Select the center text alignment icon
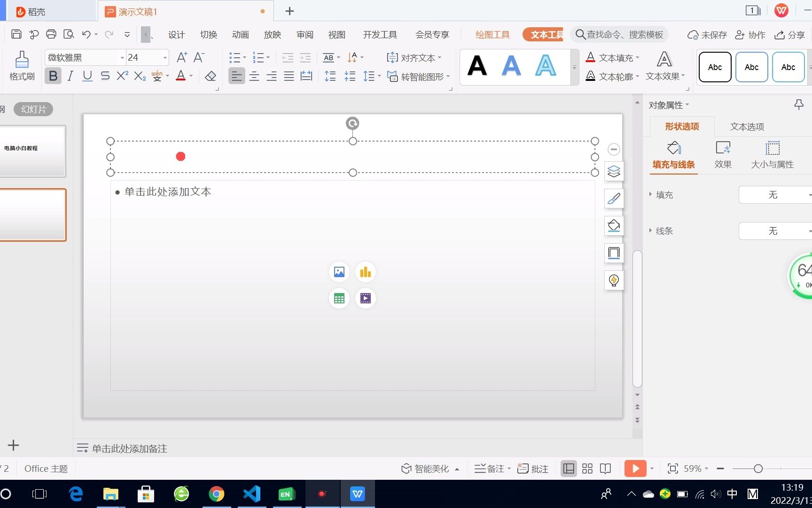 (254, 76)
